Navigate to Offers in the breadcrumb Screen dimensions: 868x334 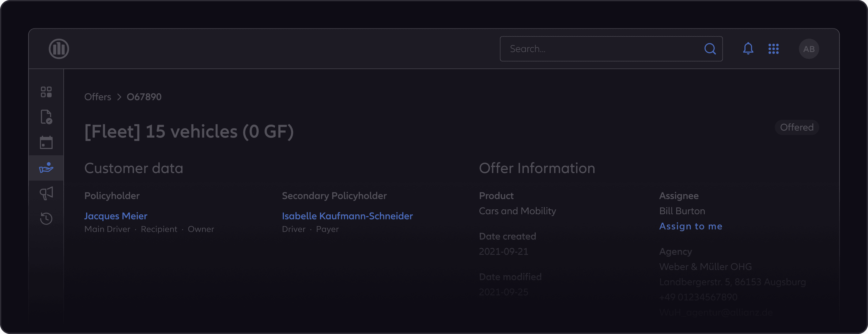point(97,97)
